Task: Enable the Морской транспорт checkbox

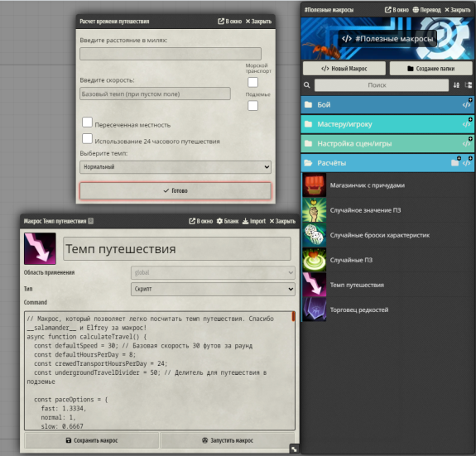Action: [x=252, y=82]
